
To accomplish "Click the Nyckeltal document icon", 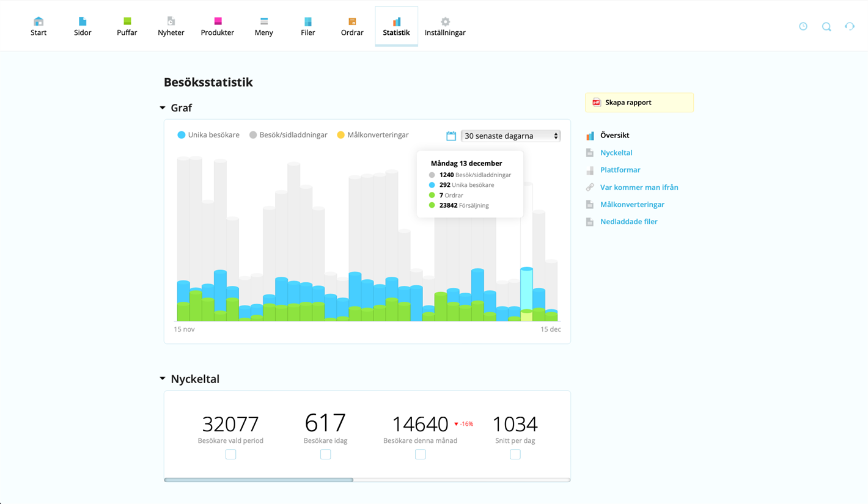I will 590,153.
